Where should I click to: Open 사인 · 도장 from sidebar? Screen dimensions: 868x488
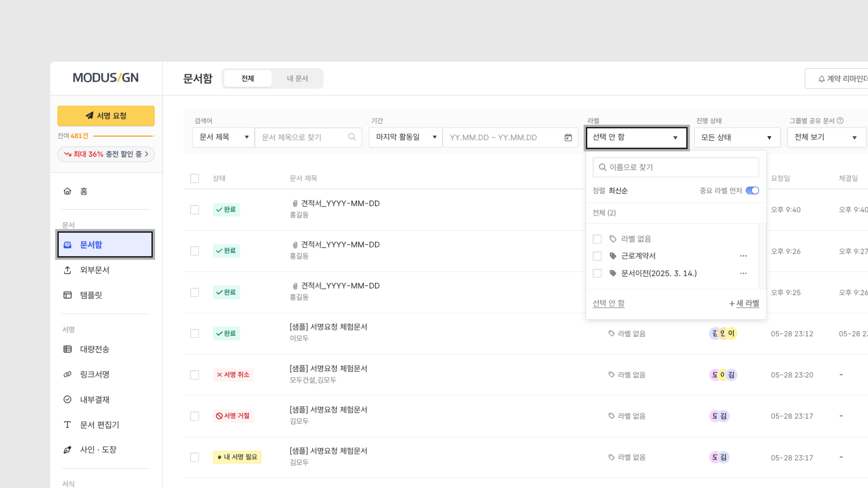click(98, 450)
